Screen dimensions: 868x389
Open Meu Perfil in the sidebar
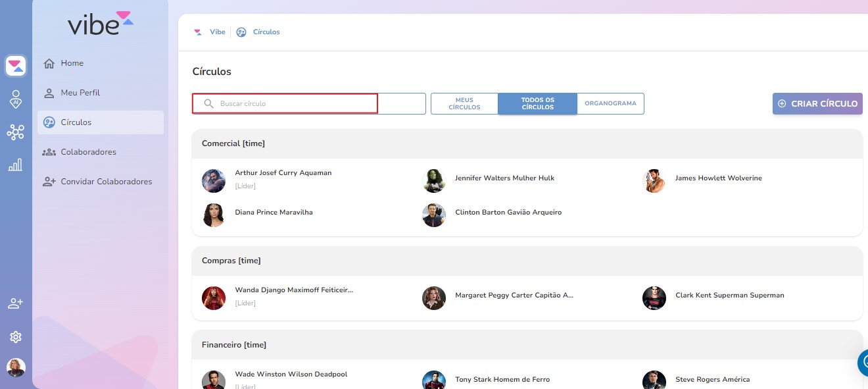pyautogui.click(x=101, y=93)
